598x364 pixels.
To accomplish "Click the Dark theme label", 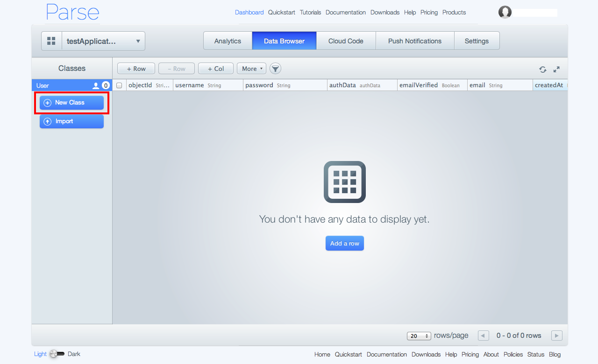I will click(x=74, y=354).
